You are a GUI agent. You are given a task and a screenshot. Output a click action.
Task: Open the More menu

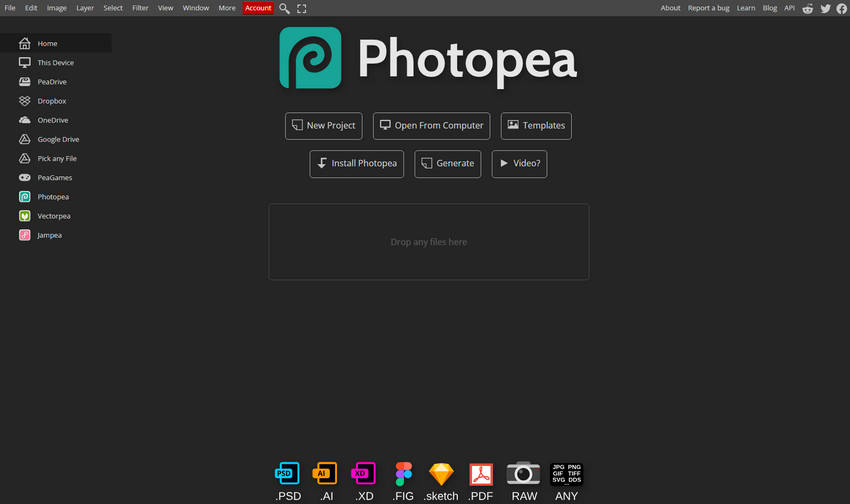coord(227,8)
